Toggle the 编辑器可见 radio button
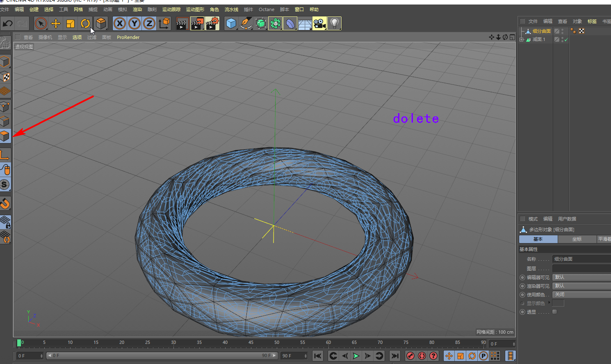This screenshot has height=364, width=611. [522, 278]
